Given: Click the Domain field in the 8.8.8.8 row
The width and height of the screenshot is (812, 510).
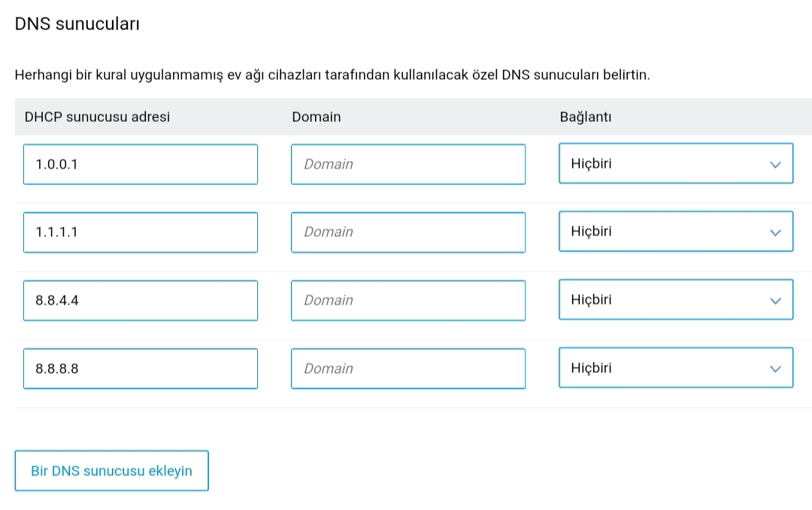Looking at the screenshot, I should point(408,369).
